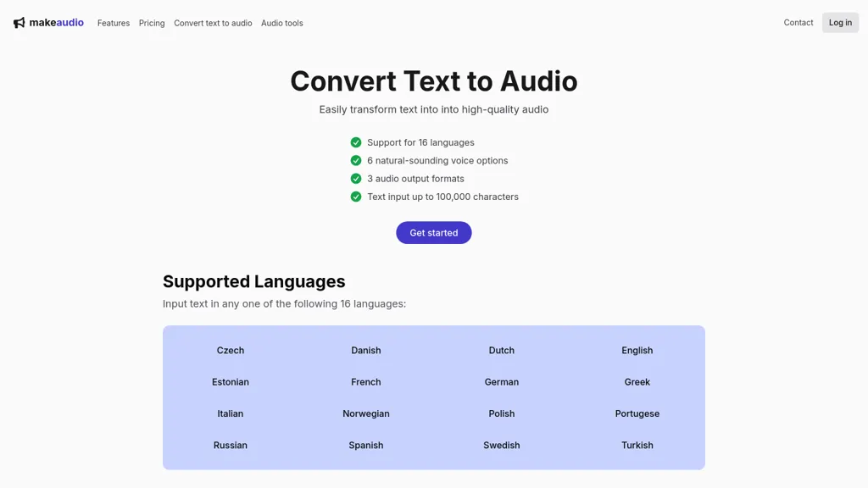868x488 pixels.
Task: Click the Get started button
Action: [x=433, y=232]
